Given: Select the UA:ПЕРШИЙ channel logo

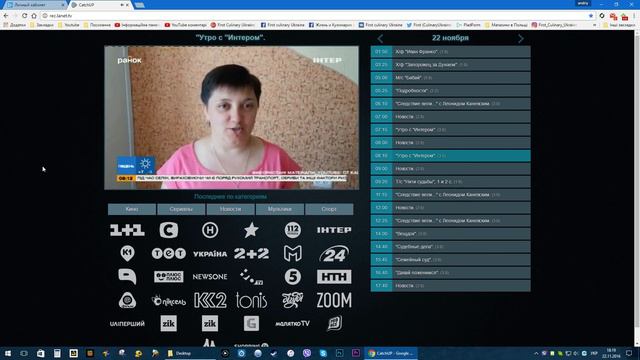Looking at the screenshot, I should [x=127, y=324].
